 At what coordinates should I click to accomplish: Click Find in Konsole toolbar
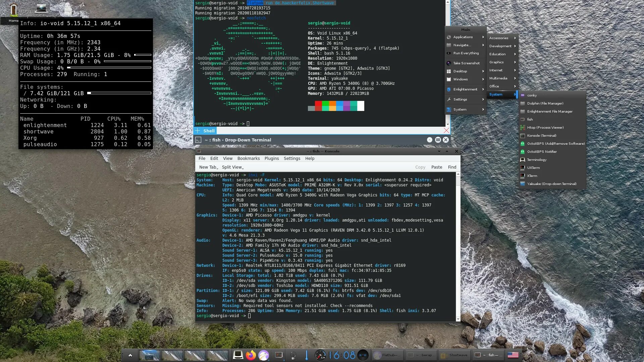tap(452, 167)
